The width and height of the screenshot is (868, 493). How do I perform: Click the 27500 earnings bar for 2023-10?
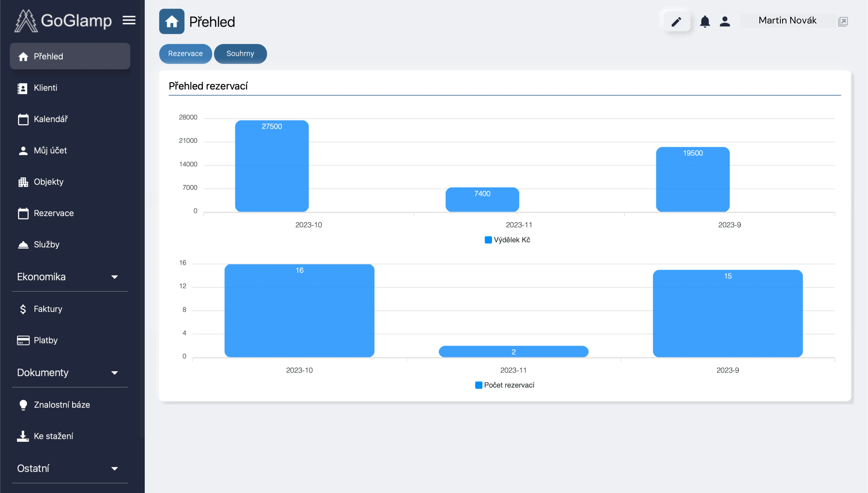[x=272, y=166]
